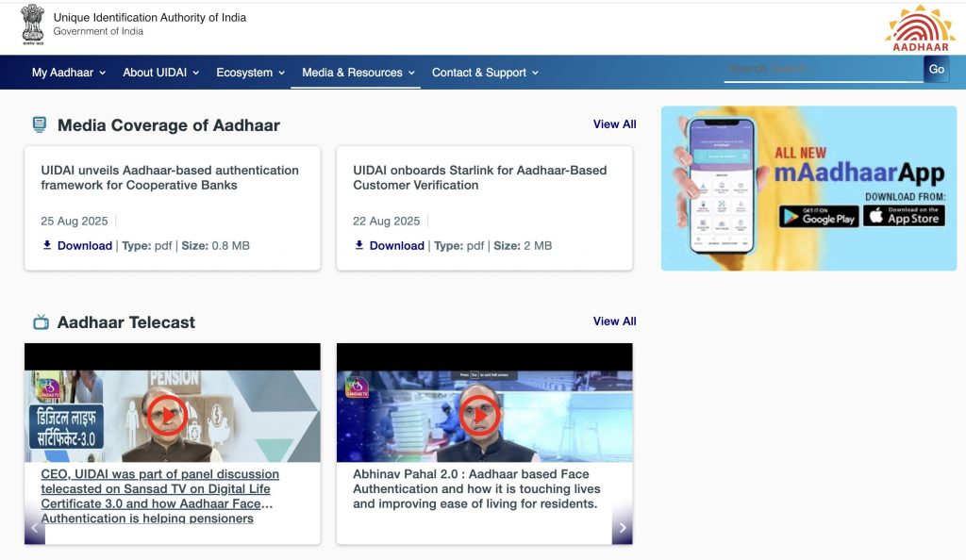Screen dimensions: 966x560
Task: Open UIDAI unveils Aadhaar-based authentication framework headline
Action: (x=170, y=177)
